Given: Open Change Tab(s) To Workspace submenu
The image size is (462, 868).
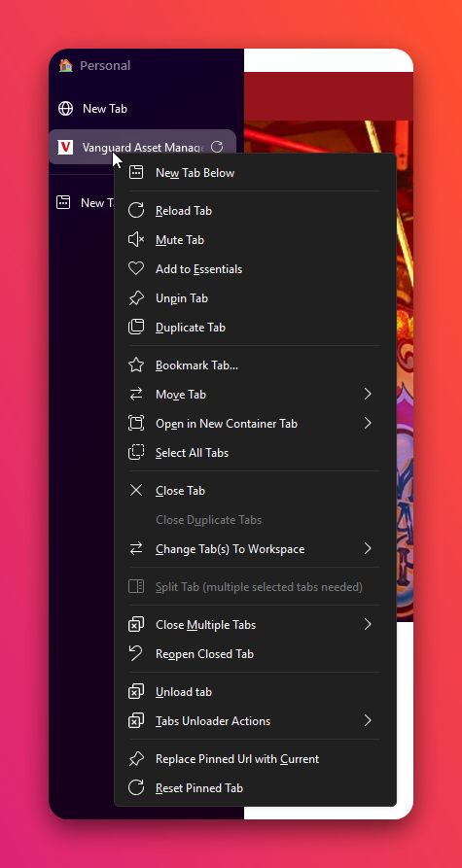Looking at the screenshot, I should (256, 549).
